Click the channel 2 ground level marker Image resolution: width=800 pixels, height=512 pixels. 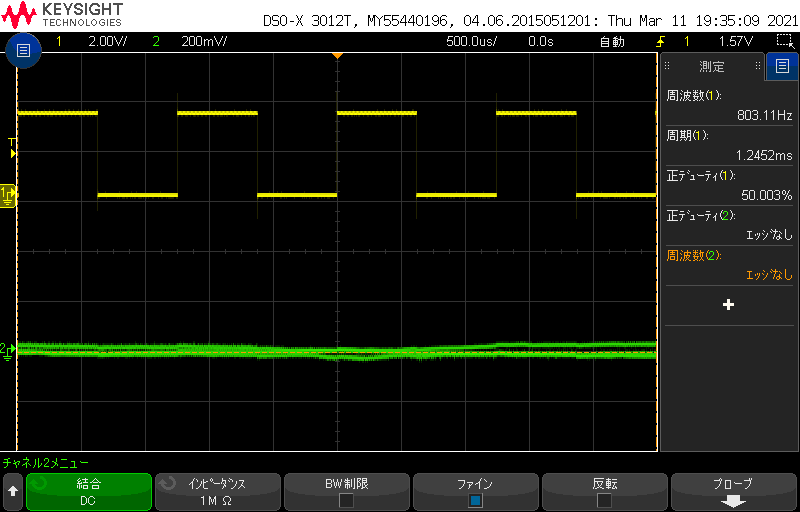(7, 349)
